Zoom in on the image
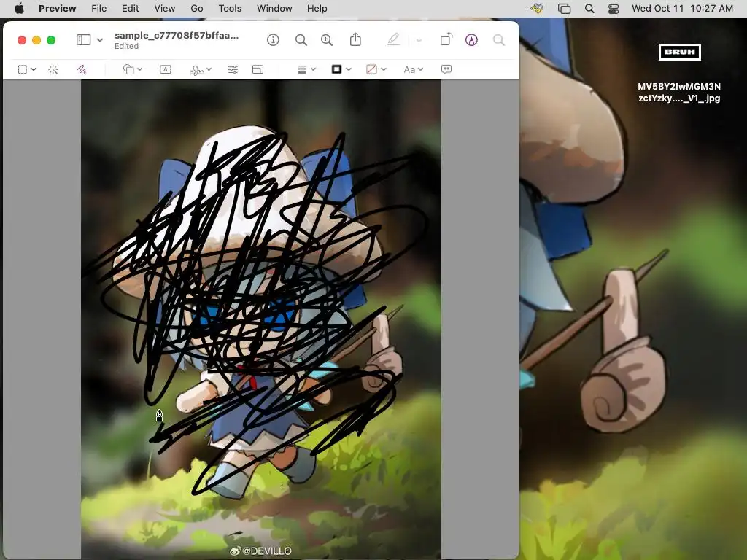This screenshot has height=560, width=747. [x=327, y=40]
